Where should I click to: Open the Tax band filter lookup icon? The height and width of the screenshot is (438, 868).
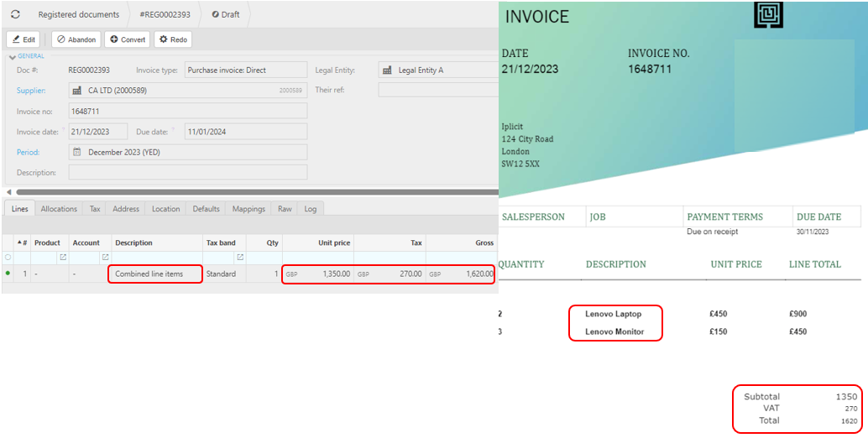(239, 258)
